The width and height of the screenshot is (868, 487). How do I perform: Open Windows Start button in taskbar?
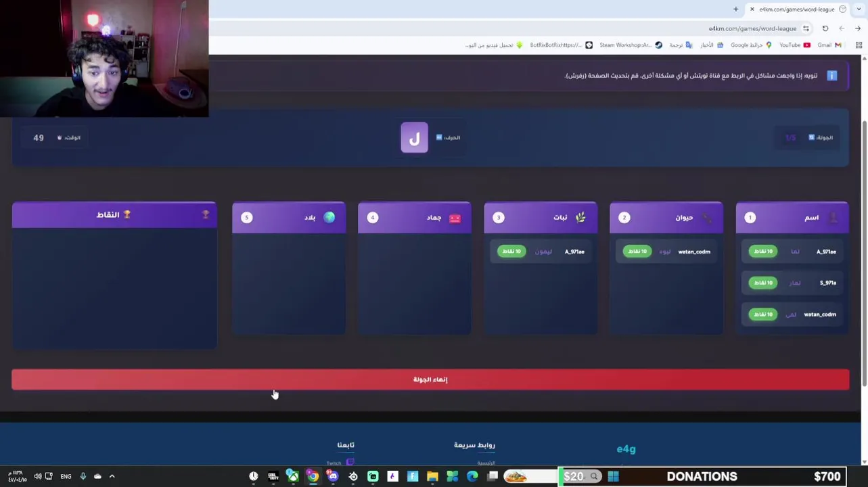pos(613,477)
